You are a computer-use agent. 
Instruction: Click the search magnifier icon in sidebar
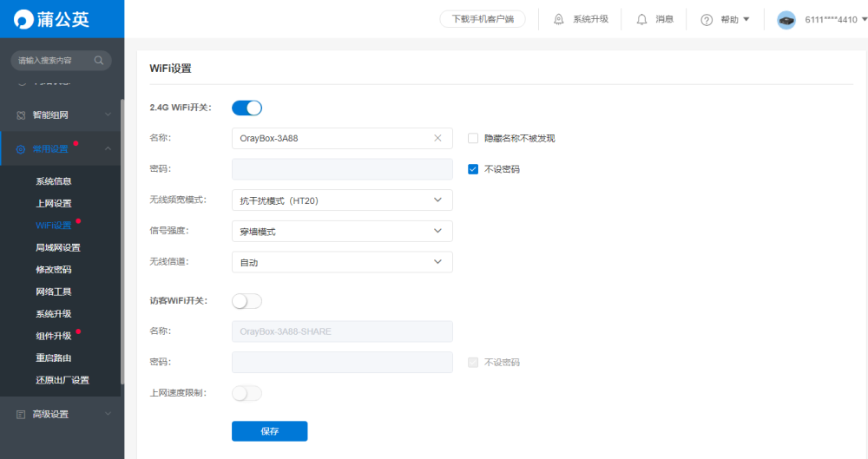point(99,61)
